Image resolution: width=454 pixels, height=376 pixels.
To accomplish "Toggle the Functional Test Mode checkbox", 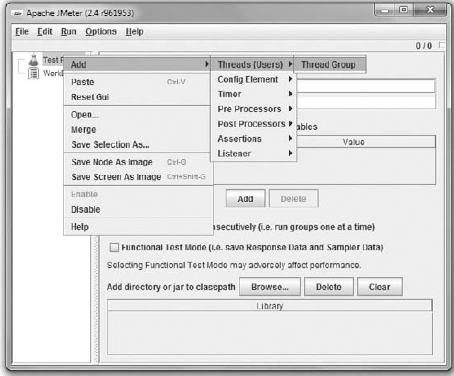I will point(114,247).
